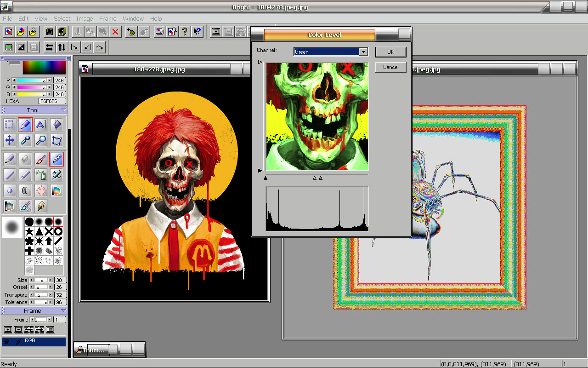The height and width of the screenshot is (368, 588).
Task: Select the polygon selection tool
Action: click(57, 140)
